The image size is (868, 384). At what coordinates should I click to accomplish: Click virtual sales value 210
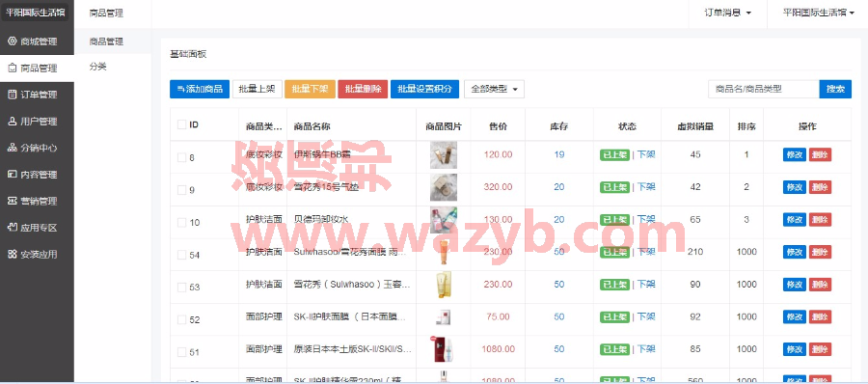tap(695, 252)
